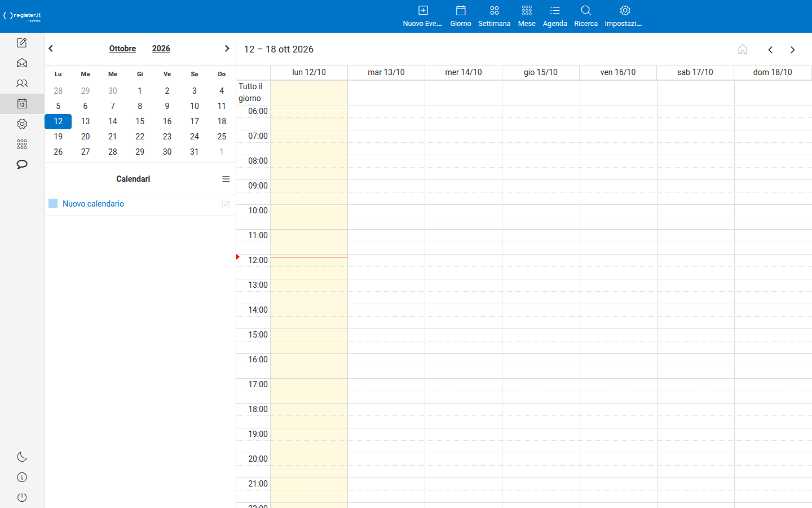Viewport: 812px width, 508px height.
Task: Toggle dark mode moon icon
Action: pos(22,457)
